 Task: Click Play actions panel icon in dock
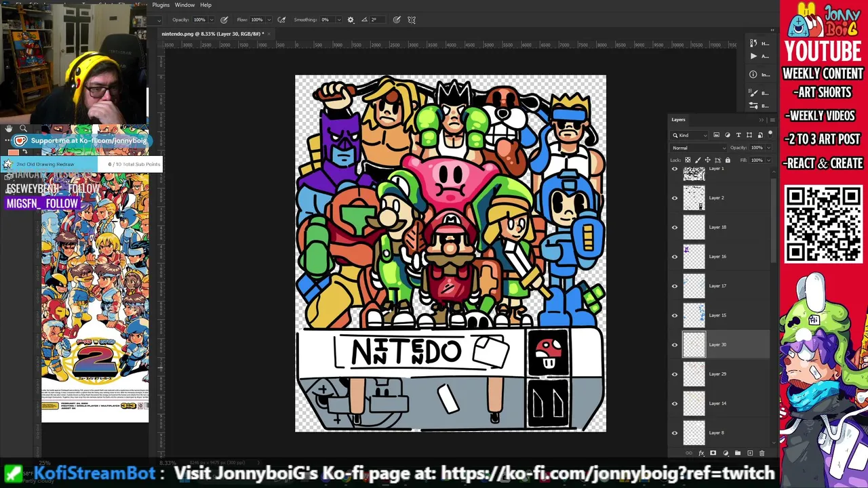click(753, 56)
